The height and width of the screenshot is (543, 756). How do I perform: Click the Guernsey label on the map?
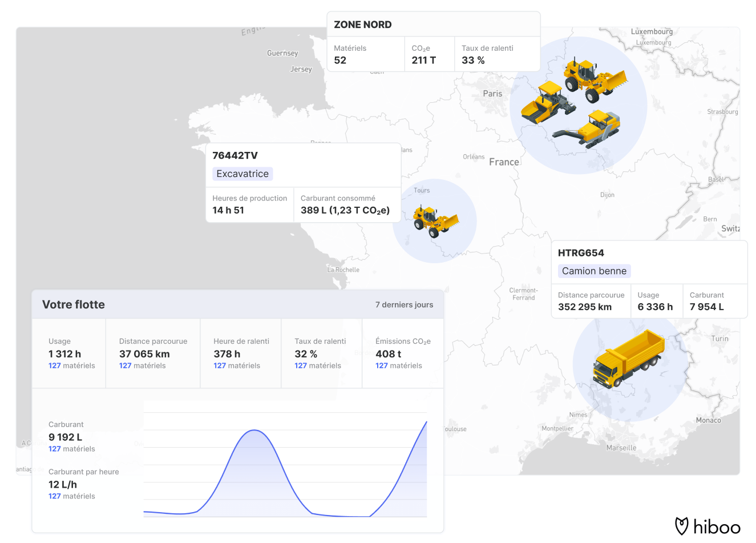click(282, 53)
